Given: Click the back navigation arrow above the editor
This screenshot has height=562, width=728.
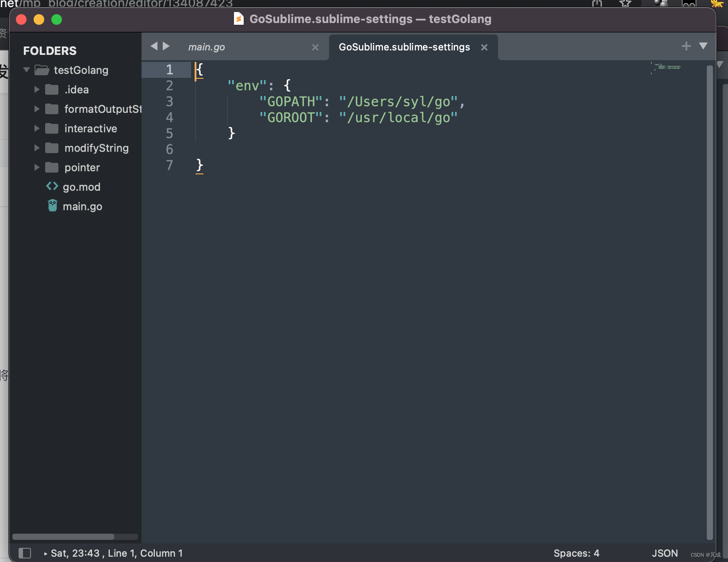Looking at the screenshot, I should 154,46.
